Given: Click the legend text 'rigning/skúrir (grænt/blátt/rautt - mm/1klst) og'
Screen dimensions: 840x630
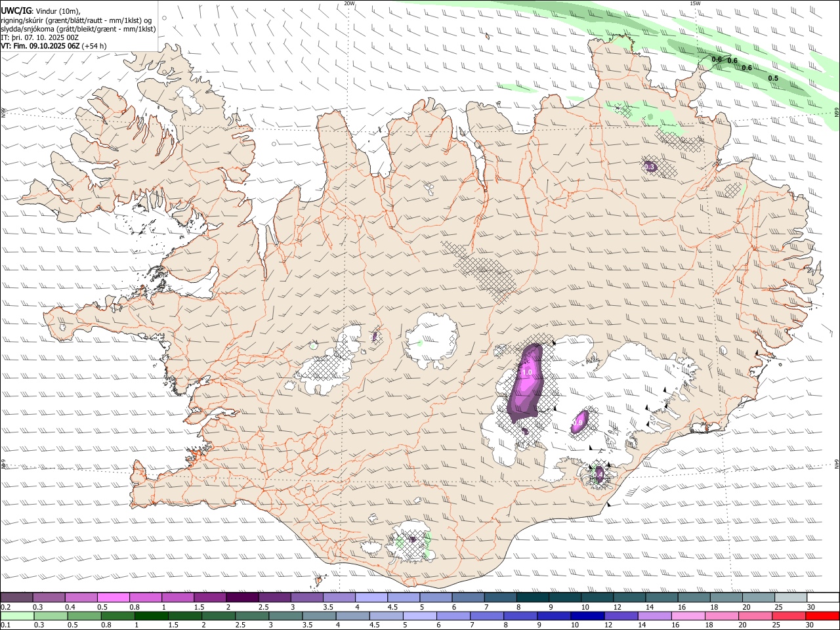Looking at the screenshot, I should pyautogui.click(x=76, y=20).
